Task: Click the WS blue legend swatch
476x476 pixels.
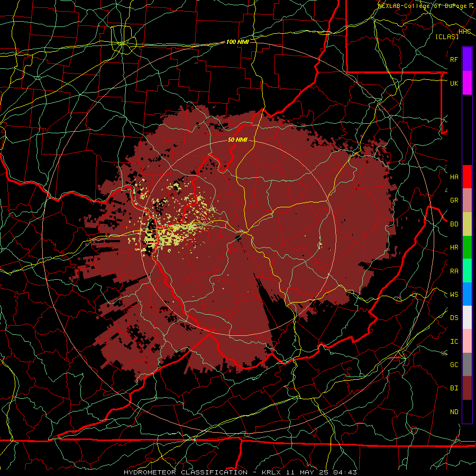Action: (467, 294)
